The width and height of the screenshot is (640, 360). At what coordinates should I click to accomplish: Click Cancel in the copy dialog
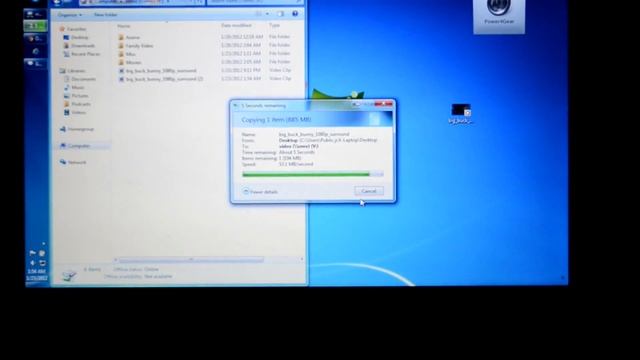coord(369,191)
